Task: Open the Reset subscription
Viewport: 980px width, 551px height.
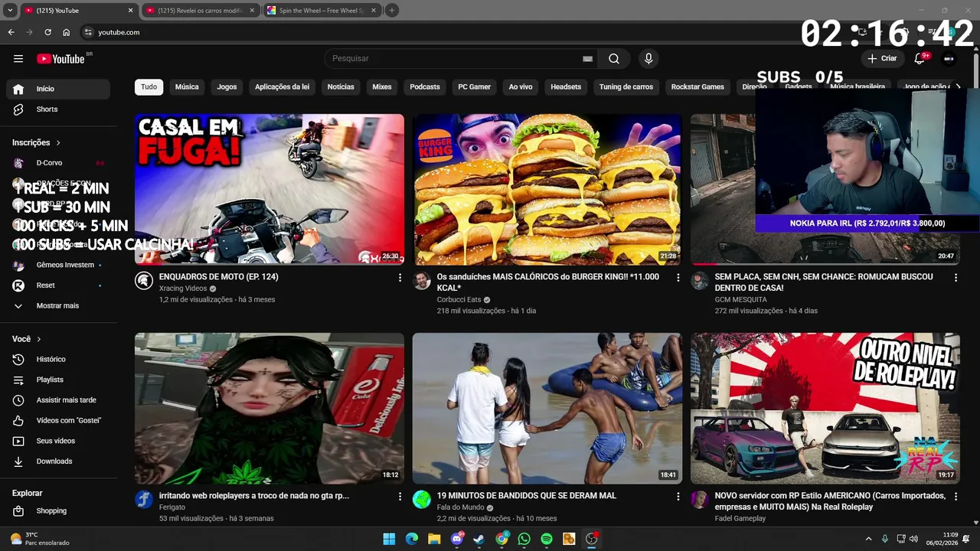Action: coord(58,285)
